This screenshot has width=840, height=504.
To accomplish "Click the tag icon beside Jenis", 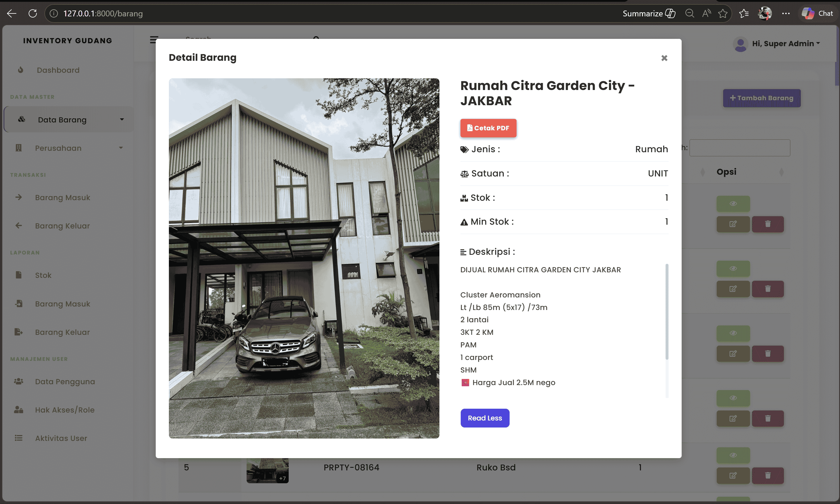I will pyautogui.click(x=464, y=150).
